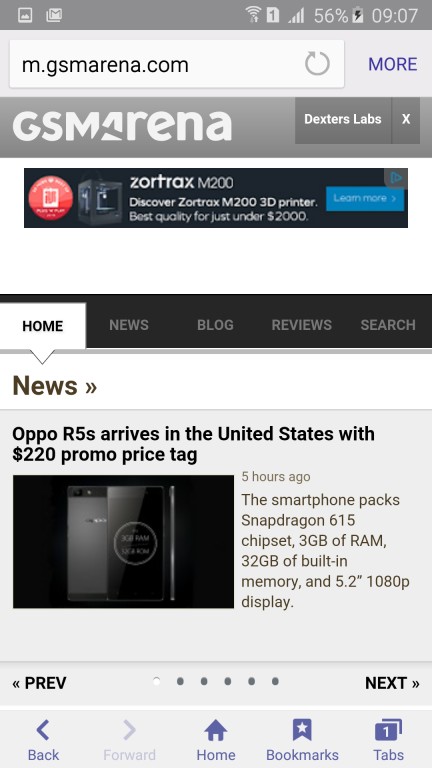Close the Dexters Labs banner with X

[x=406, y=119]
